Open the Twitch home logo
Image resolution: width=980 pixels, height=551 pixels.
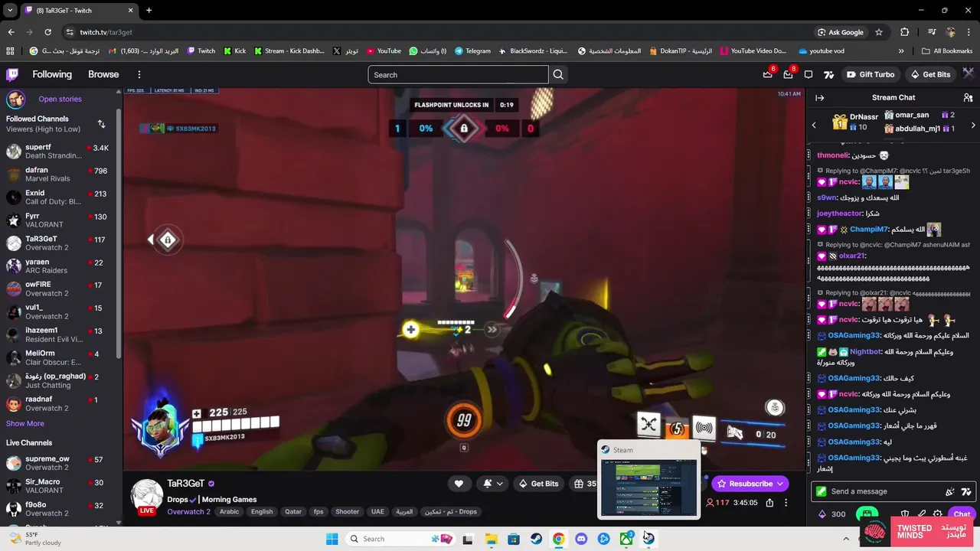[12, 74]
